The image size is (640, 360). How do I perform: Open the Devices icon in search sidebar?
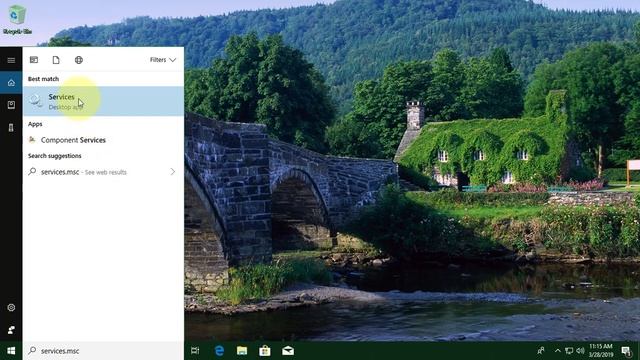(11, 127)
